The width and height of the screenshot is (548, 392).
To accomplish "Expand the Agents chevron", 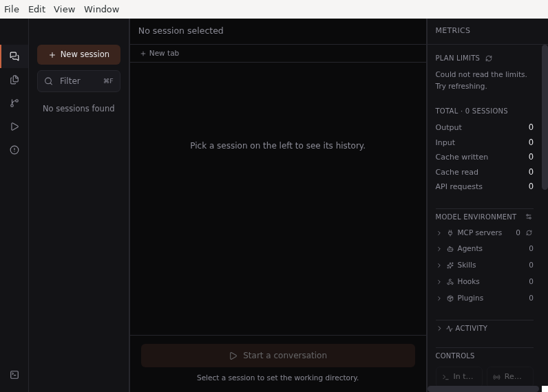I will click(x=439, y=249).
